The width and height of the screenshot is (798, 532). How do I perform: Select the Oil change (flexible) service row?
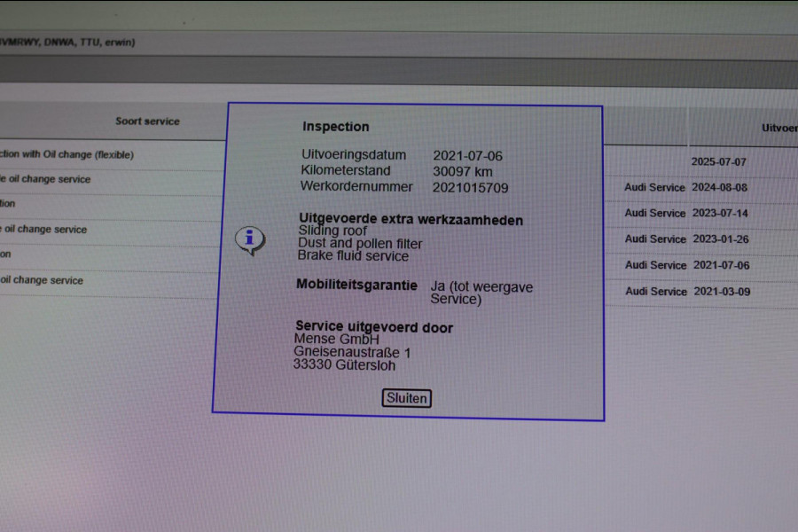67,155
